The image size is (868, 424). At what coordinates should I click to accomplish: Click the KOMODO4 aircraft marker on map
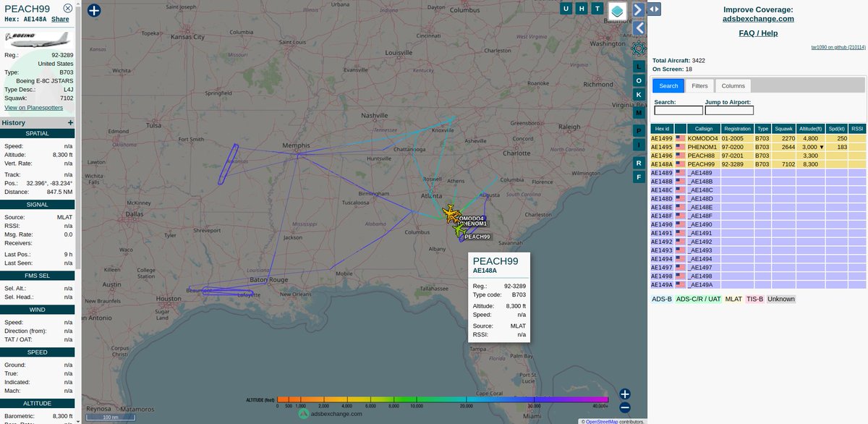[451, 214]
